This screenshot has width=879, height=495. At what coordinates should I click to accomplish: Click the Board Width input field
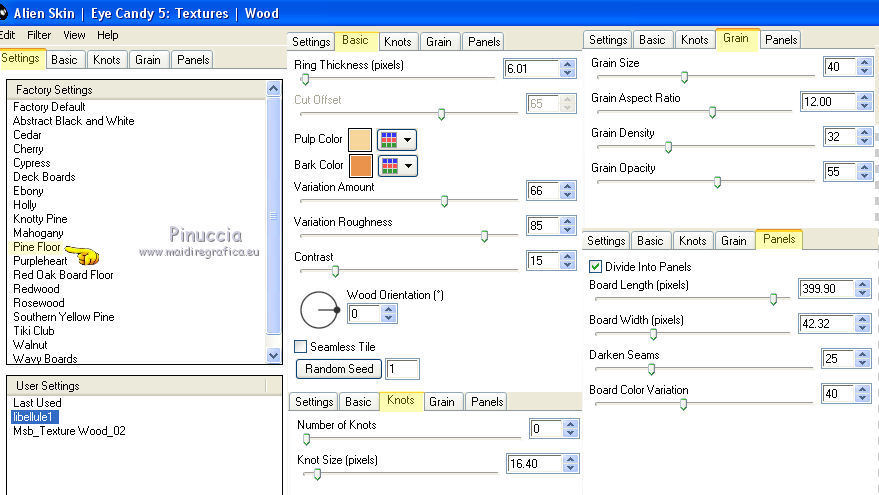tap(826, 323)
